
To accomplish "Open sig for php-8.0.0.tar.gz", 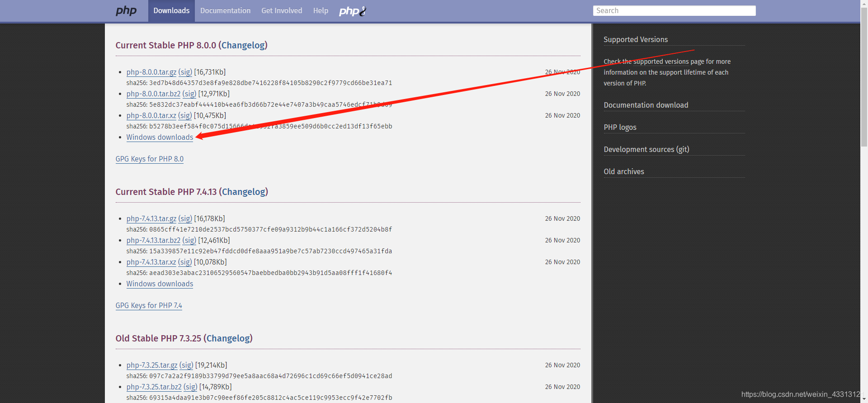I will [x=185, y=72].
